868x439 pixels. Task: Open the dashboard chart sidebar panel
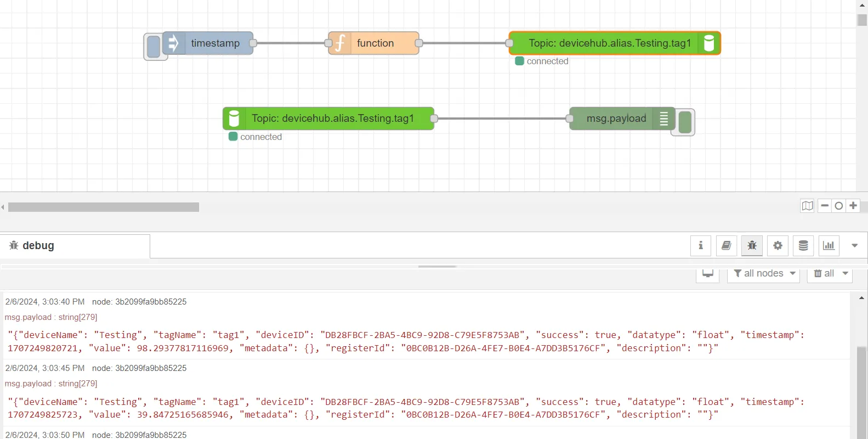[x=829, y=245]
